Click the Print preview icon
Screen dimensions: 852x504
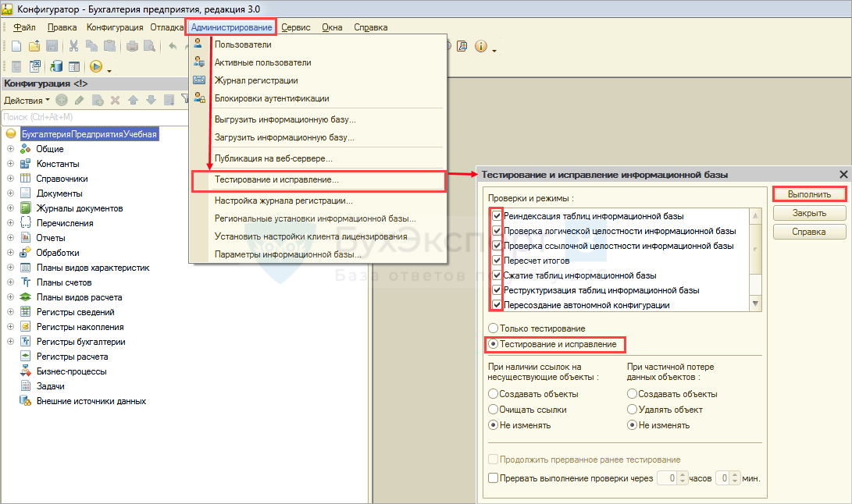point(149,46)
